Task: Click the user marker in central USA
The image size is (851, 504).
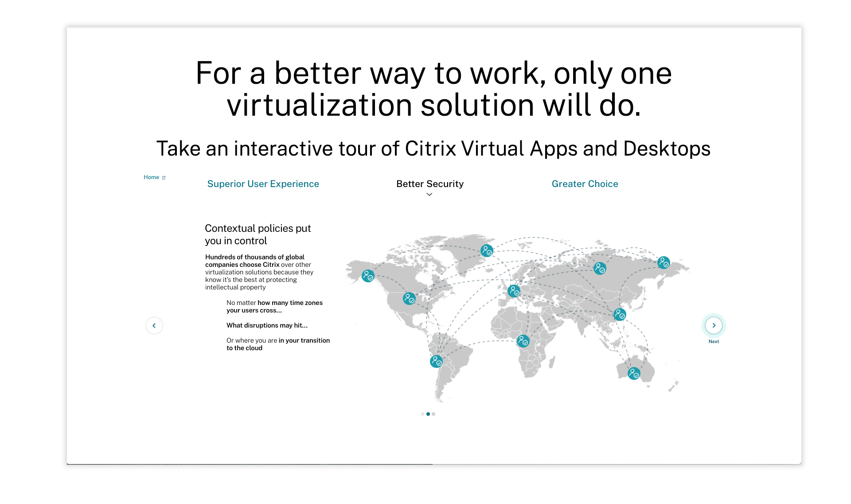Action: point(409,298)
